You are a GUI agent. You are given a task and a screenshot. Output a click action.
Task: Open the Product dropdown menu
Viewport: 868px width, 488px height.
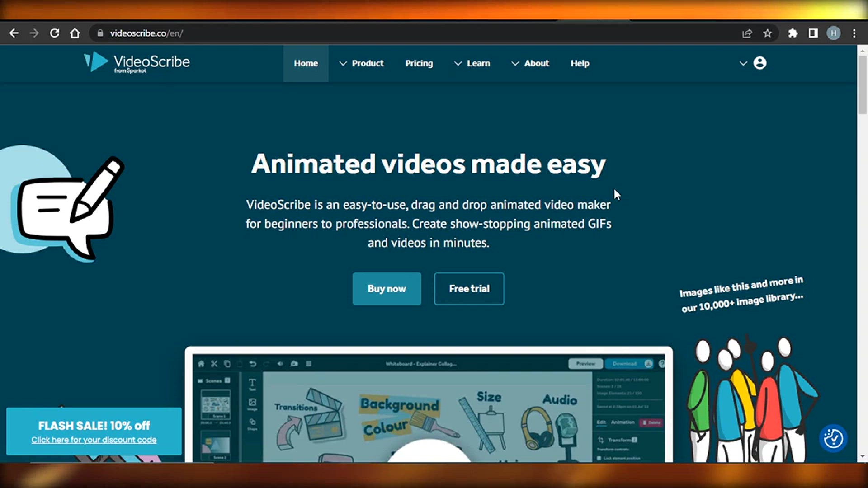tap(368, 63)
